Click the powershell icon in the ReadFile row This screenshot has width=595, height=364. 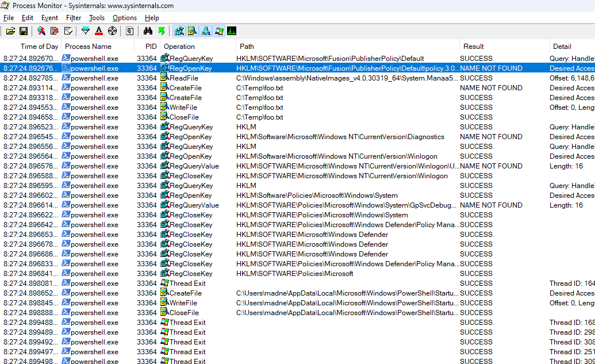66,78
